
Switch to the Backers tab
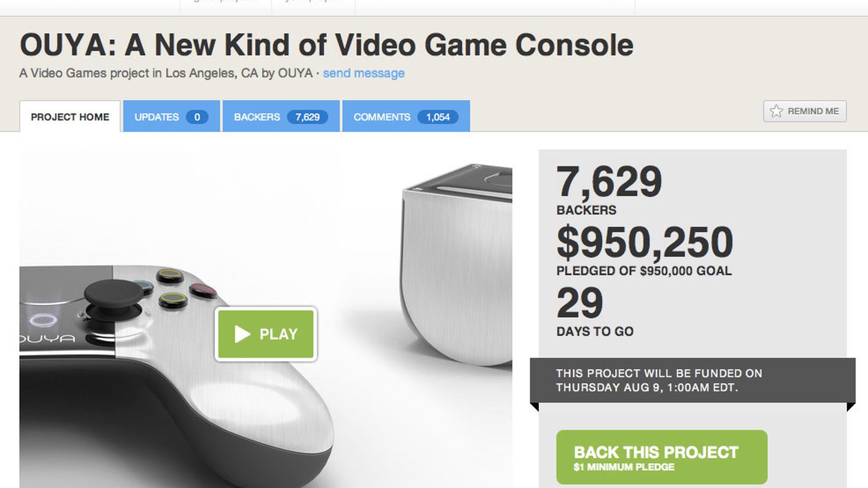pos(281,116)
